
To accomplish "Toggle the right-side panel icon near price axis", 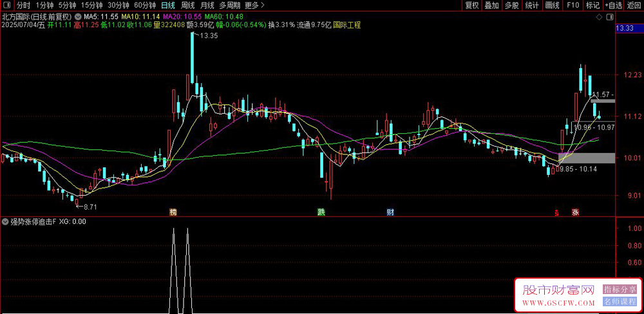I will [610, 17].
